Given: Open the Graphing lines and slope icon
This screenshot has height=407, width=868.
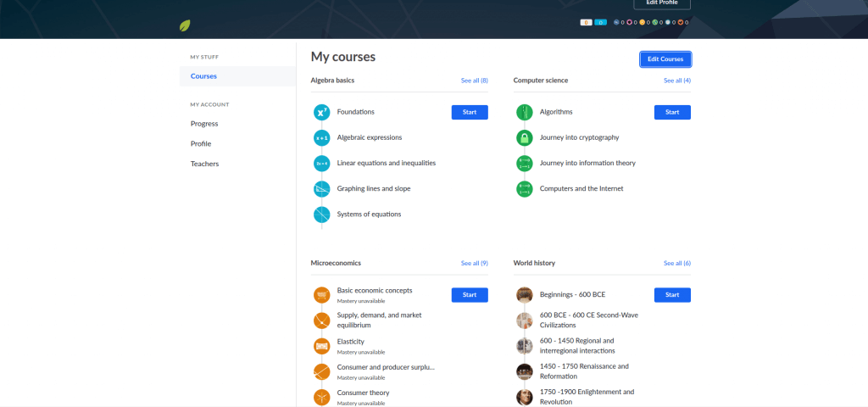Looking at the screenshot, I should click(x=321, y=189).
